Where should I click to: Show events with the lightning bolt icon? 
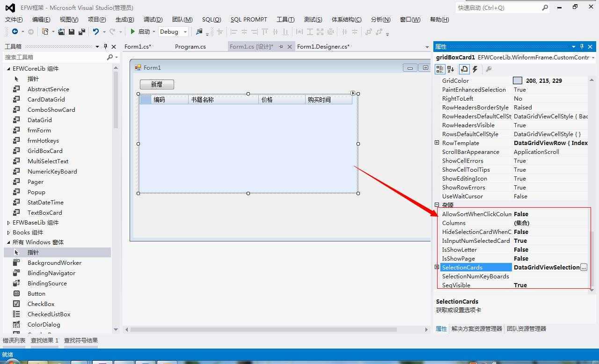475,69
